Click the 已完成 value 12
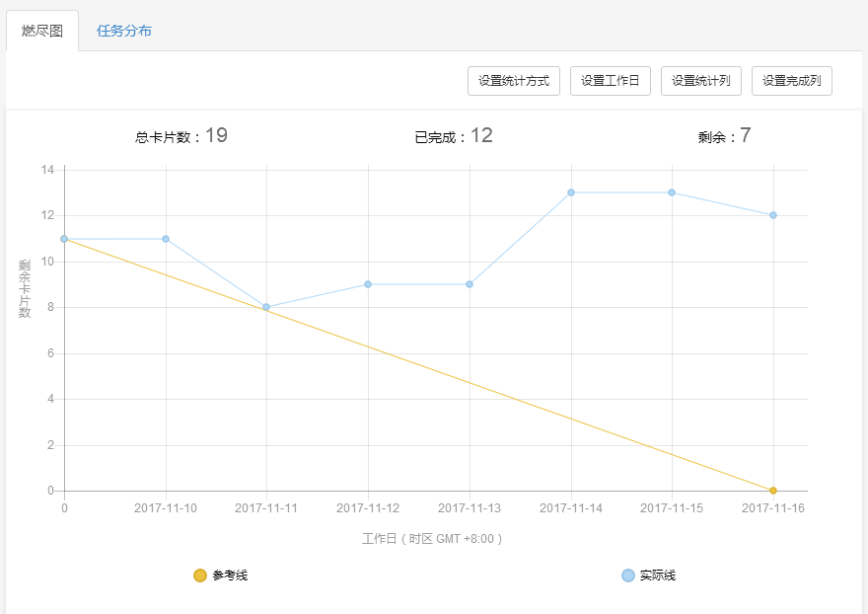 481,135
